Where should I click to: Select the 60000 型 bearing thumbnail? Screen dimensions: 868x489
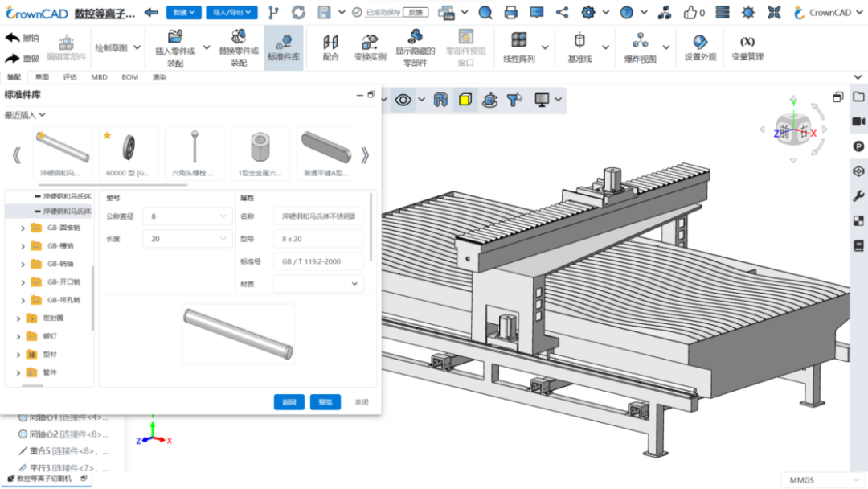point(129,154)
